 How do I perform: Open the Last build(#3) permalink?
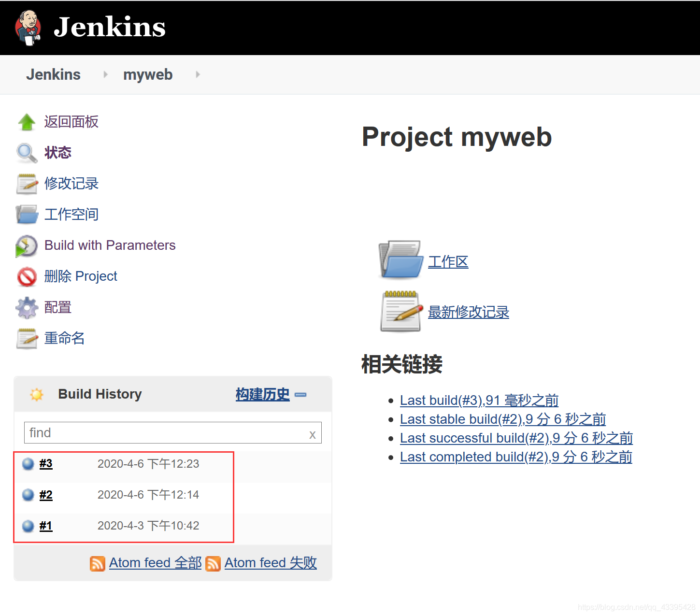[x=479, y=401]
